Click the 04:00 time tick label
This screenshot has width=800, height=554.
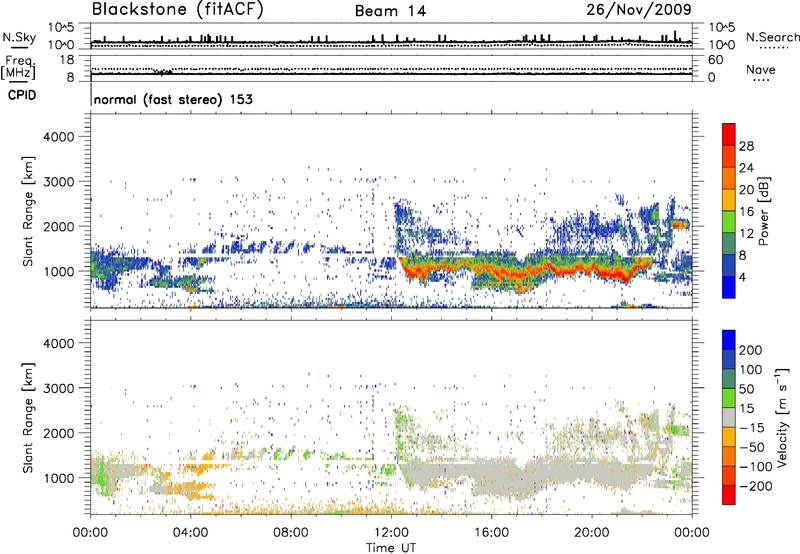[x=190, y=533]
